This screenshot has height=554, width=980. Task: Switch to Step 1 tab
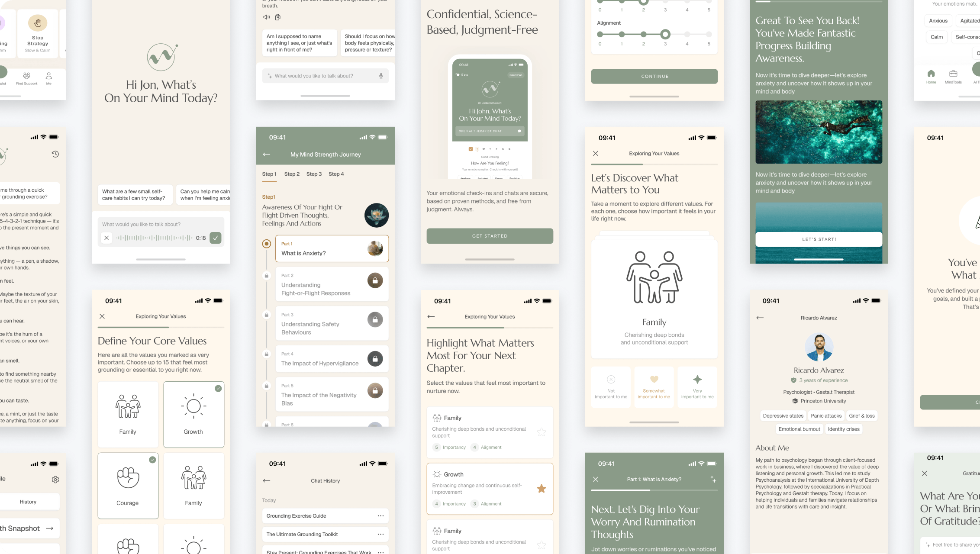(x=269, y=174)
